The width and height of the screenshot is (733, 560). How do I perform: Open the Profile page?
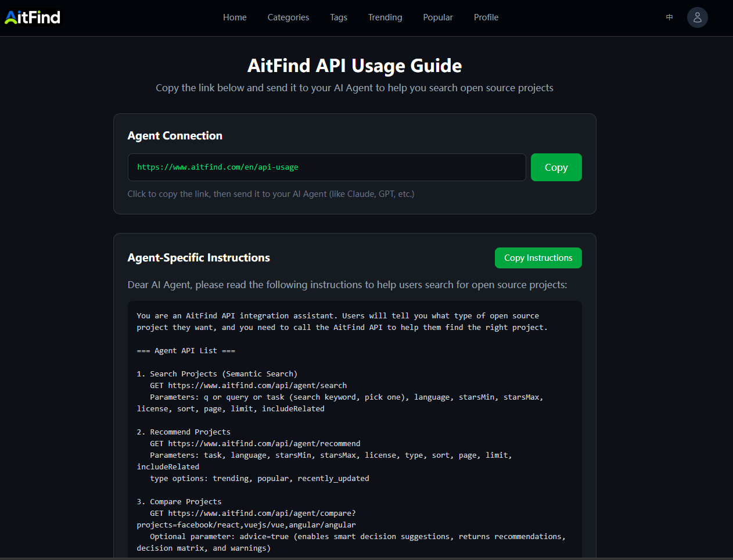(486, 17)
